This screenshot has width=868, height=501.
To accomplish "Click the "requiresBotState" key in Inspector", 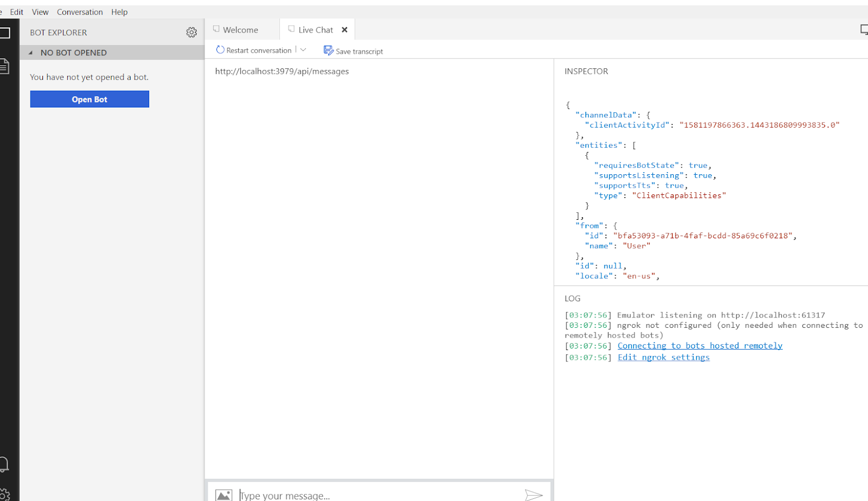I will tap(637, 165).
